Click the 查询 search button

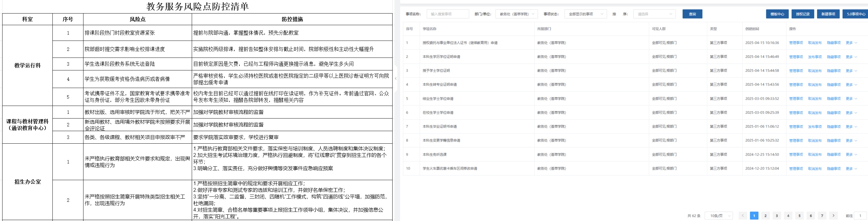click(692, 14)
